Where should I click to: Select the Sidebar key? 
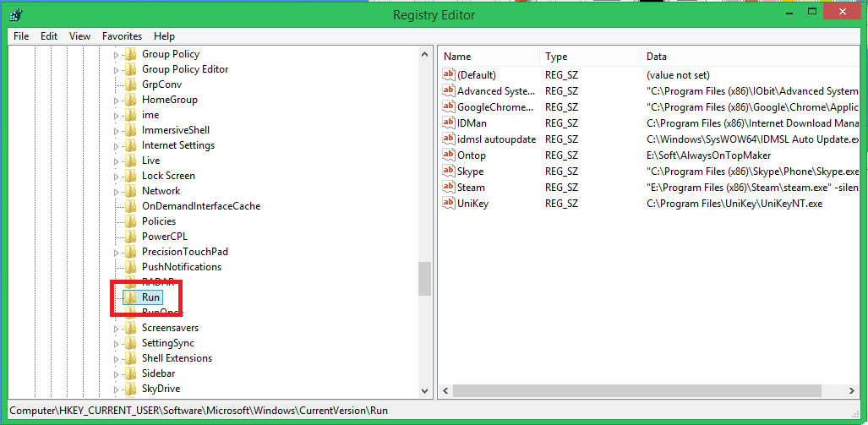(158, 373)
